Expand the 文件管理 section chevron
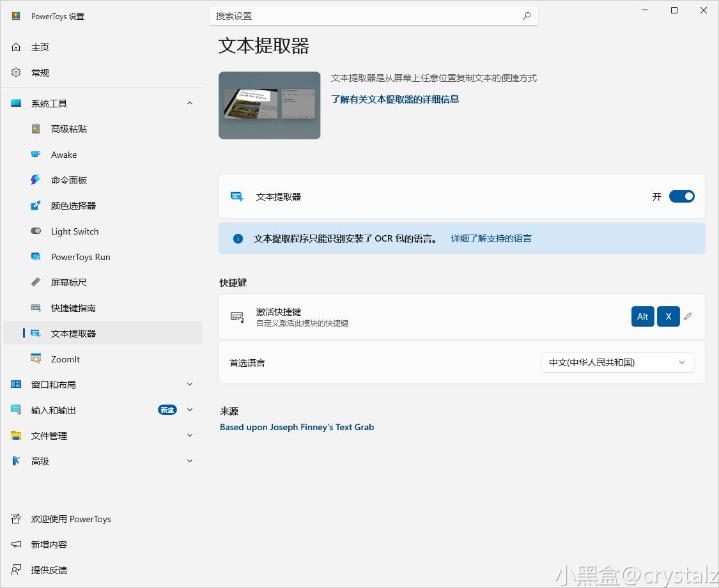This screenshot has width=719, height=588. [190, 435]
